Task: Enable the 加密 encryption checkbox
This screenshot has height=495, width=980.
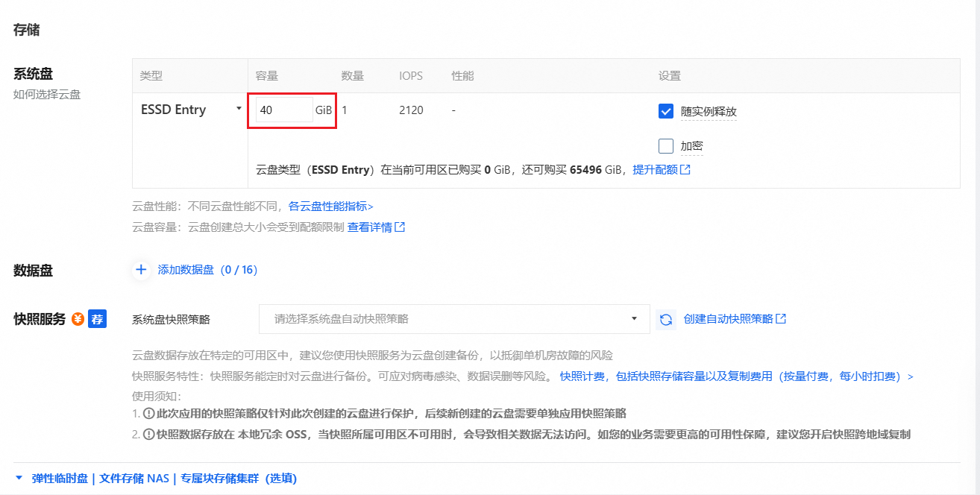Action: pos(665,145)
